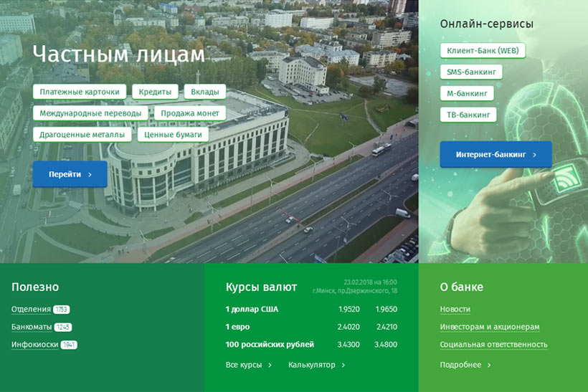
Task: Choose the Вклады tag
Action: [204, 92]
